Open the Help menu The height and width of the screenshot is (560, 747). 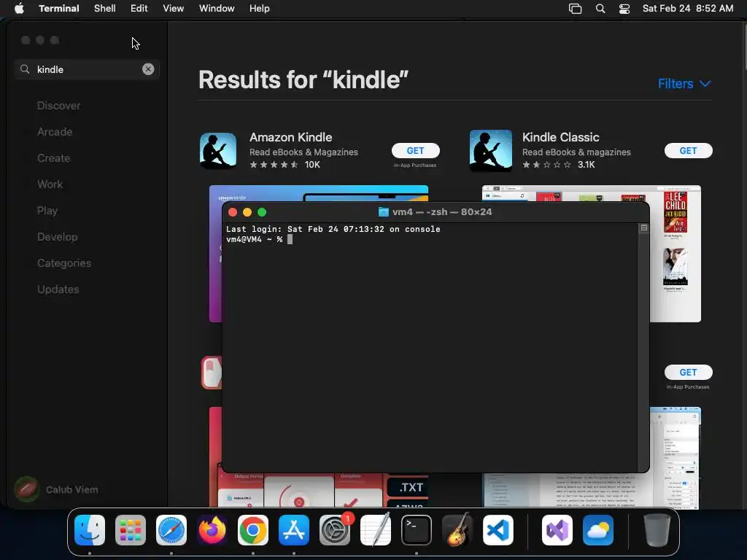260,9
